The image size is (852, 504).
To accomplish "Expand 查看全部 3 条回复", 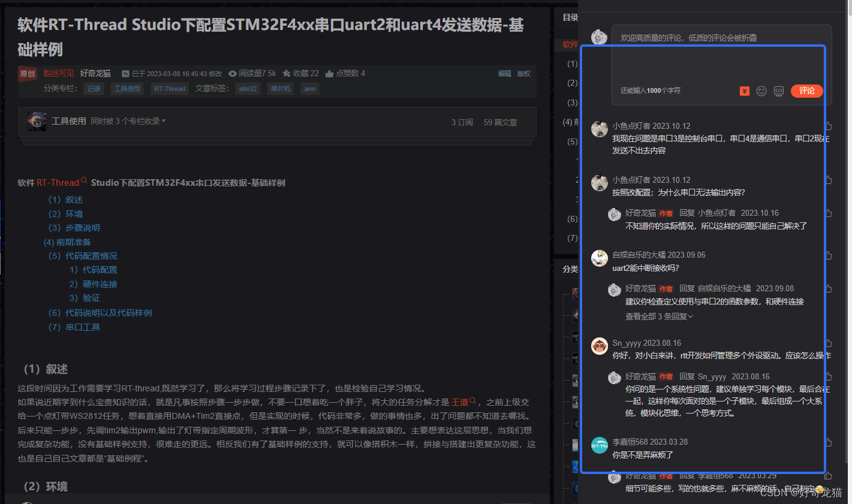I will pos(659,316).
